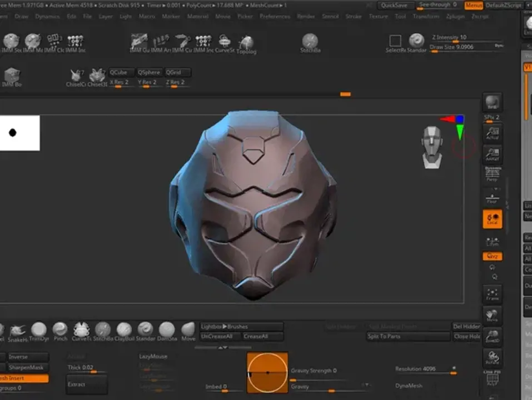The image size is (532, 400).
Task: Click the Split To Parts button
Action: 407,337
